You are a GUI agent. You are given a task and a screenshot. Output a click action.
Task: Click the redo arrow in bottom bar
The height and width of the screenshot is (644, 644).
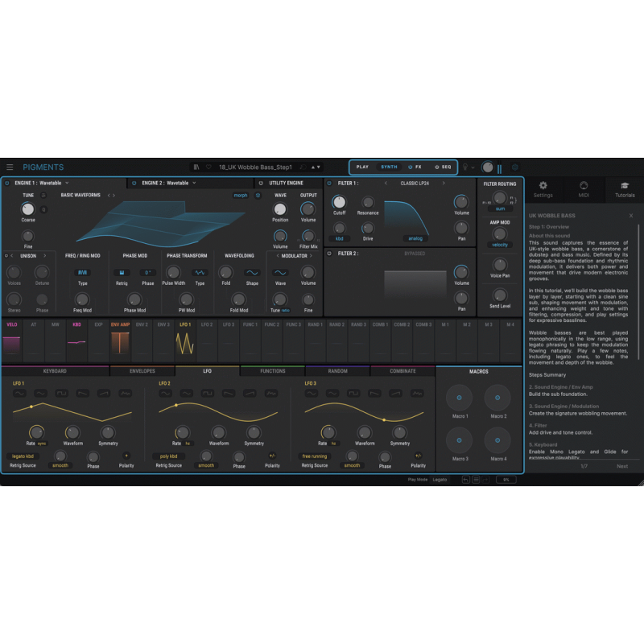(485, 479)
